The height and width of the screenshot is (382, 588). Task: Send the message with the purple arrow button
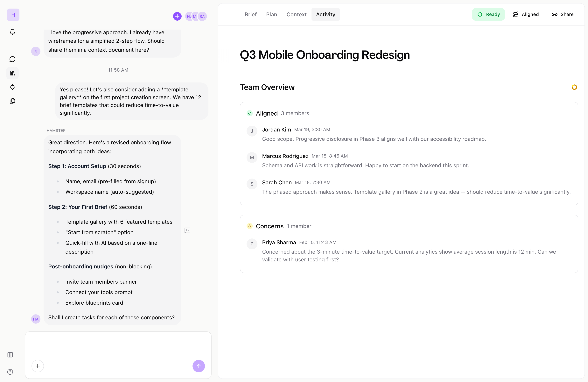click(x=199, y=366)
